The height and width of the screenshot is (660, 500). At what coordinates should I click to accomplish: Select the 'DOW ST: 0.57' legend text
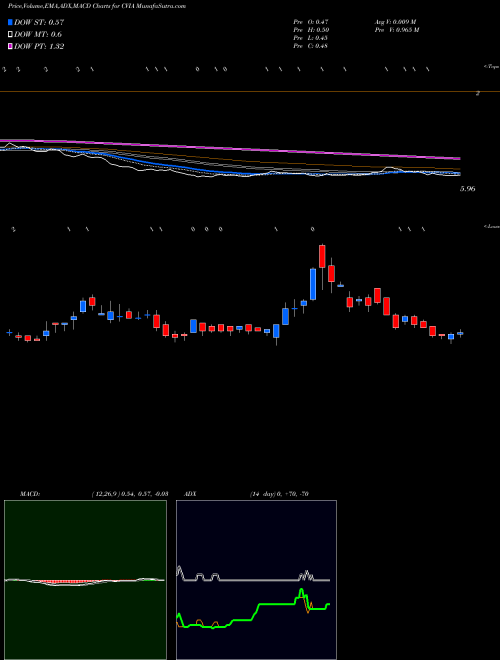[x=39, y=23]
